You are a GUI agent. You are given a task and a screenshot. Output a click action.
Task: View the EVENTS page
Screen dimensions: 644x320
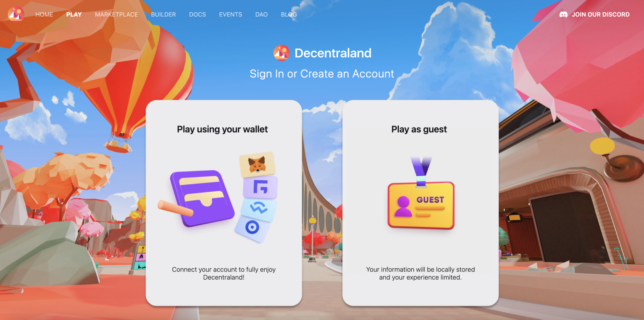(230, 14)
